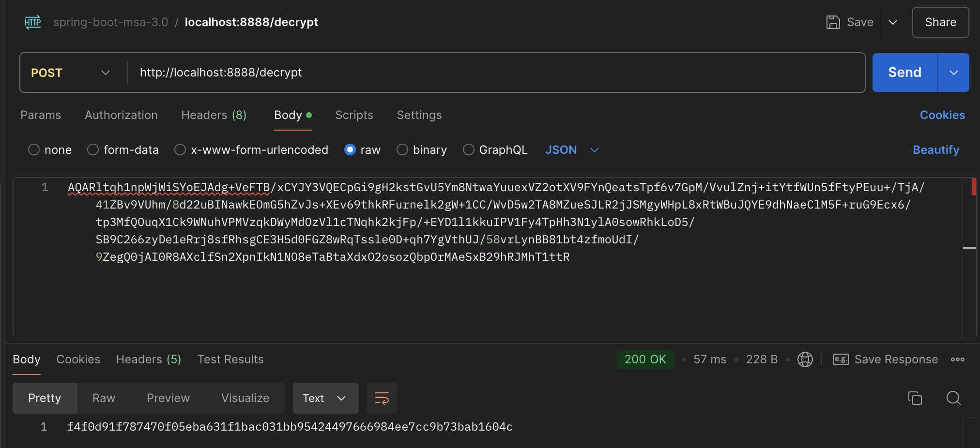The image size is (980, 448).
Task: Expand the Save options chevron
Action: [x=893, y=22]
